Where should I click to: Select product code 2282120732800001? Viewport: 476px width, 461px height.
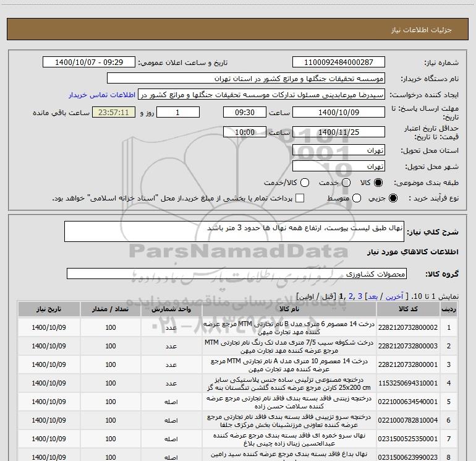pos(408,364)
